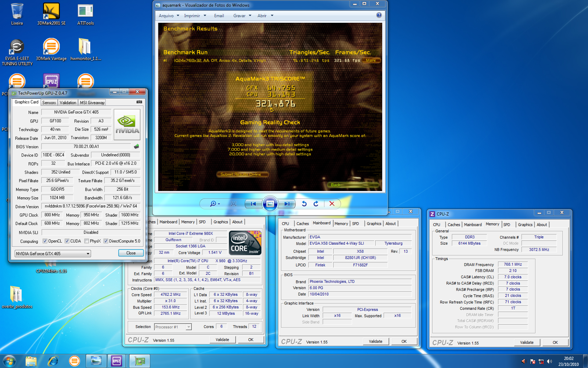This screenshot has width=588, height=368.
Task: Select Graphics tab in rightmost CPU-Z window
Action: 525,224
